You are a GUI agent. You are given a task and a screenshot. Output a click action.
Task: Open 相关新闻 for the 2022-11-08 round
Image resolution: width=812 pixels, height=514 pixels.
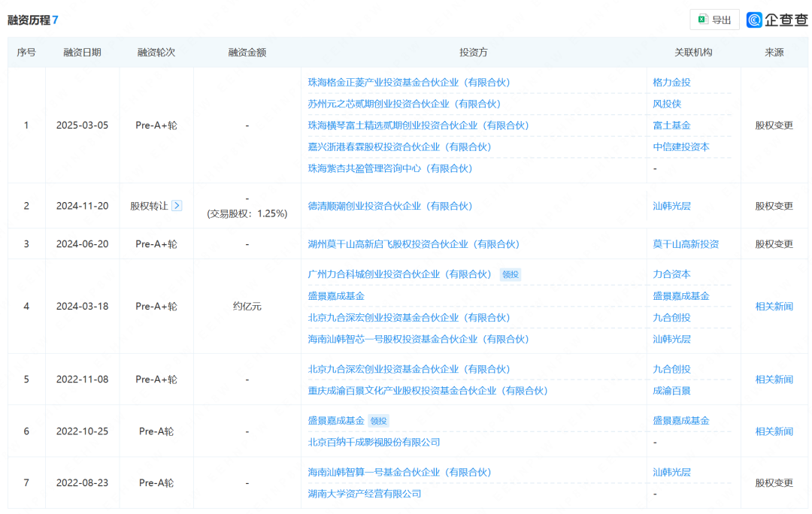tap(774, 379)
